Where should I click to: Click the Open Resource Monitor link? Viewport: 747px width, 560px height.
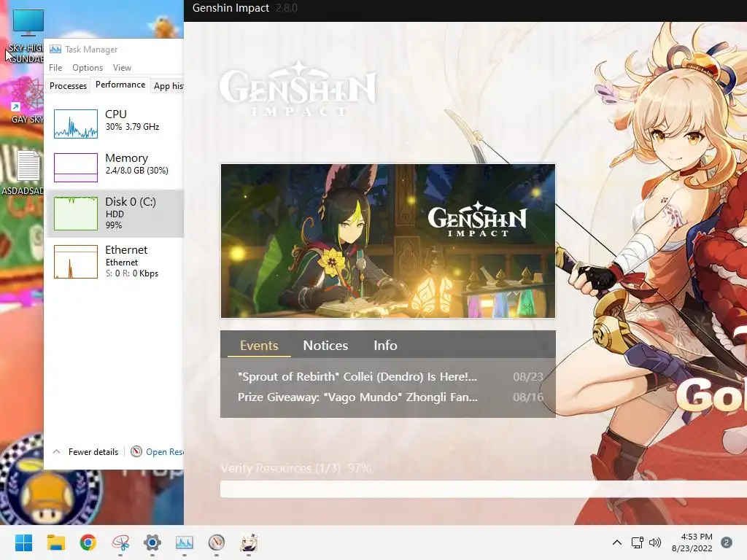[165, 452]
